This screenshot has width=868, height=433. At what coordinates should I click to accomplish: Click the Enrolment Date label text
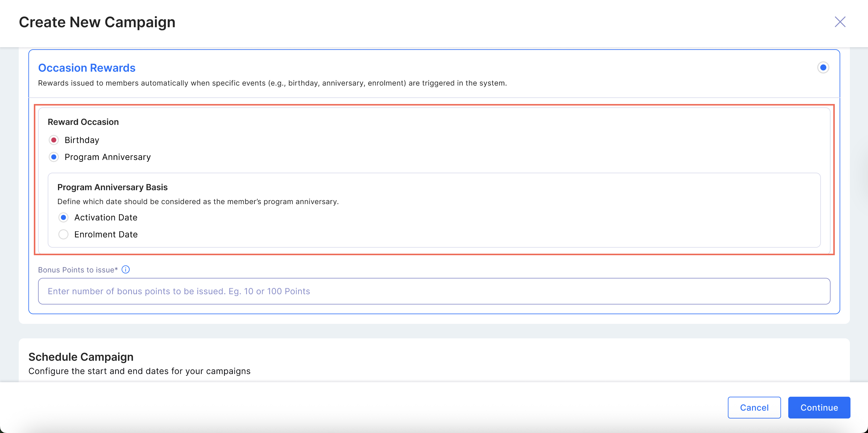pyautogui.click(x=106, y=234)
